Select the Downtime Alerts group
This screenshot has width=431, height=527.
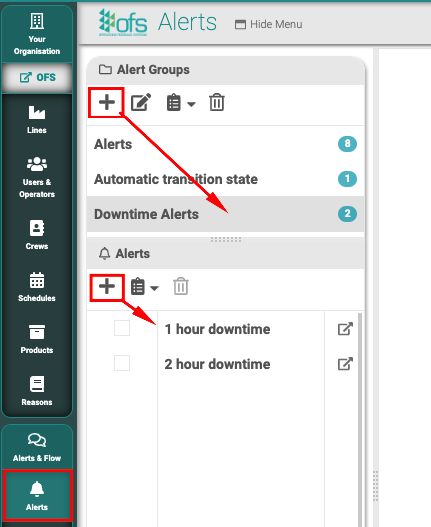click(225, 214)
